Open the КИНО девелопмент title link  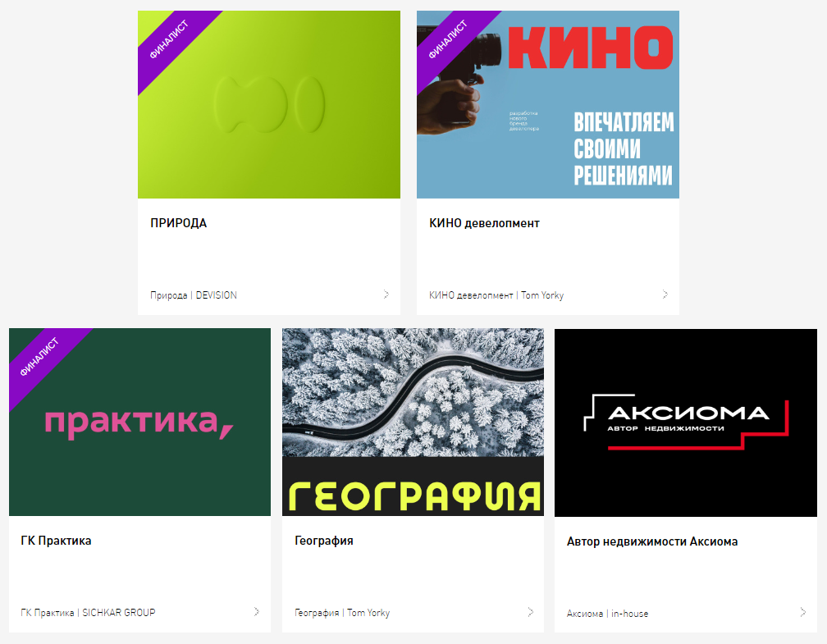tap(484, 223)
